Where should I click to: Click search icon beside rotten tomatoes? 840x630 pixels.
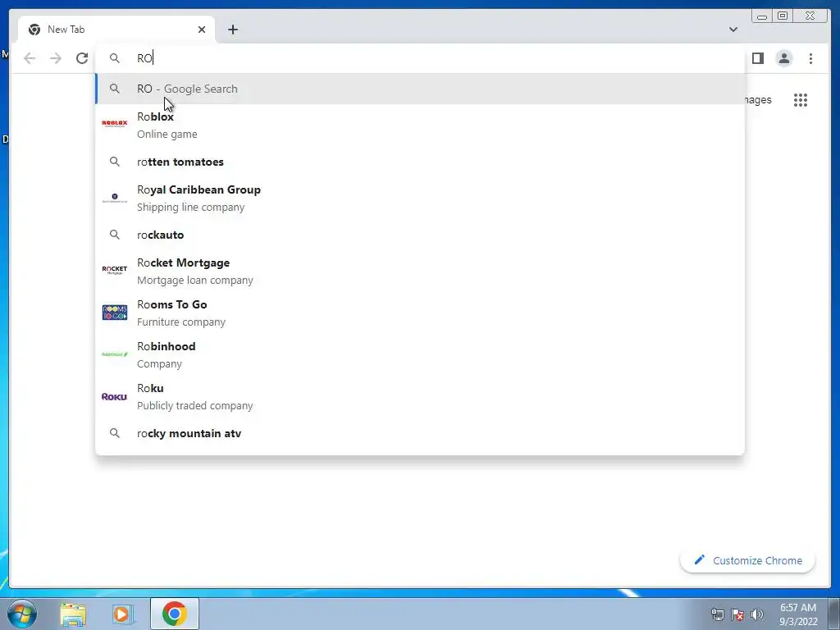point(115,162)
